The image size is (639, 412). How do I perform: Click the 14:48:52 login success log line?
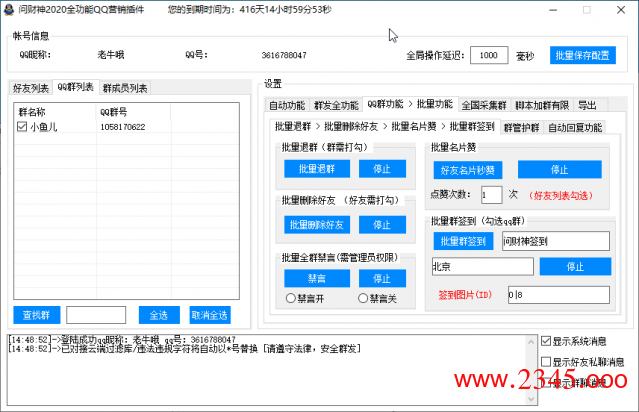pos(122,340)
